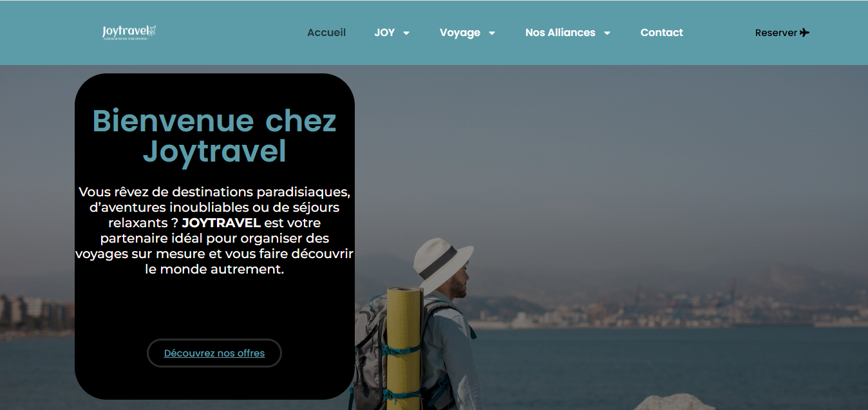This screenshot has width=868, height=410.
Task: Click the welcome paragraph about destinations paradisiaques
Action: pos(214,230)
